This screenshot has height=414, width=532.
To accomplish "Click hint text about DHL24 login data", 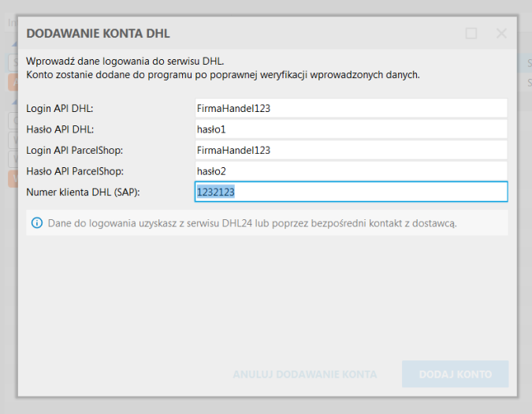I will pos(252,223).
